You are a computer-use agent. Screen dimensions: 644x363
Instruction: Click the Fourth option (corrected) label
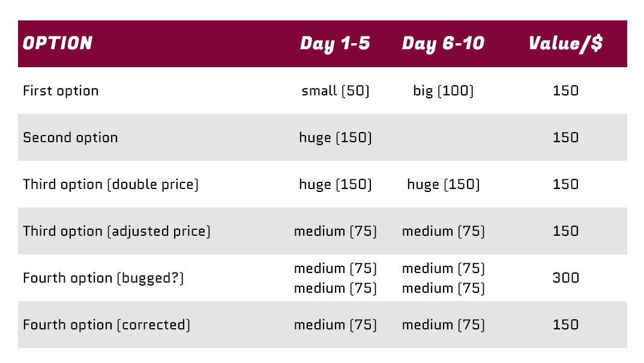coord(106,325)
